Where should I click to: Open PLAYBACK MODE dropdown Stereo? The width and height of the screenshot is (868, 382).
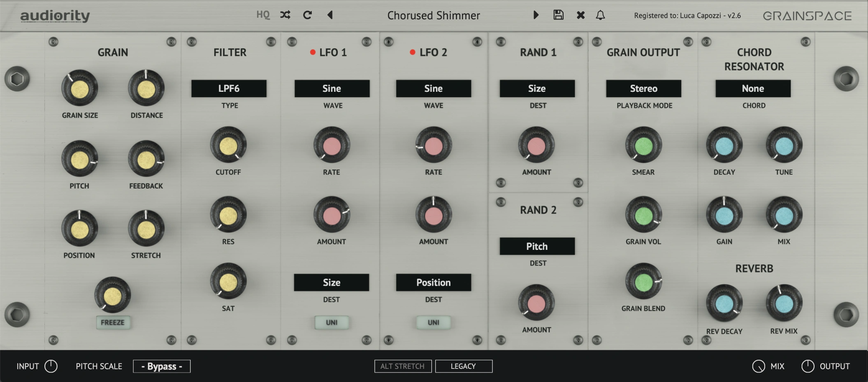click(x=643, y=89)
